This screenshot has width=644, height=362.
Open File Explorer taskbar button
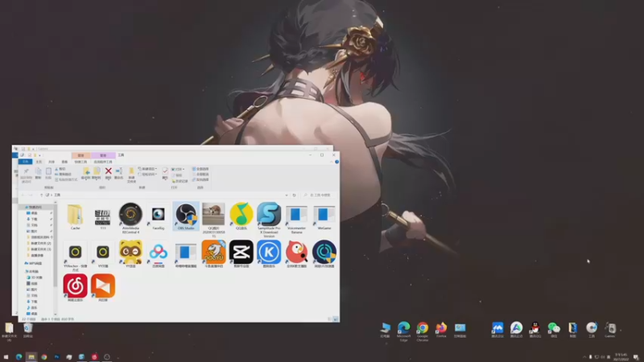(x=31, y=357)
